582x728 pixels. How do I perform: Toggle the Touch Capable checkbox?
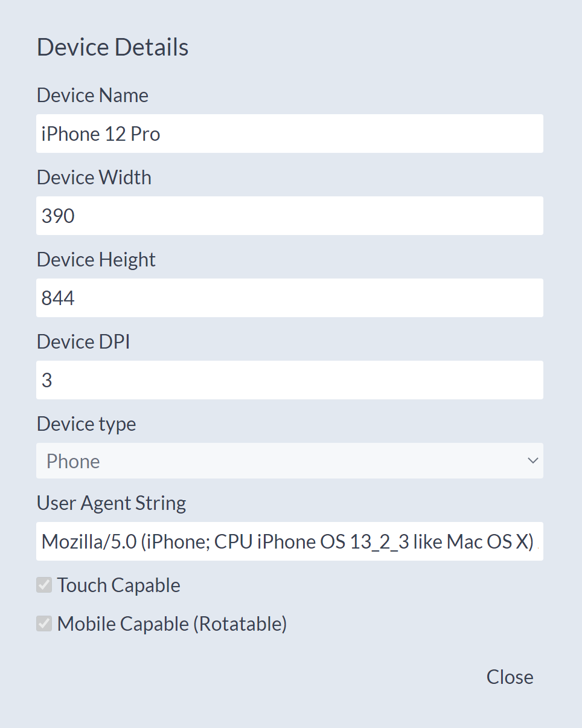pos(44,585)
